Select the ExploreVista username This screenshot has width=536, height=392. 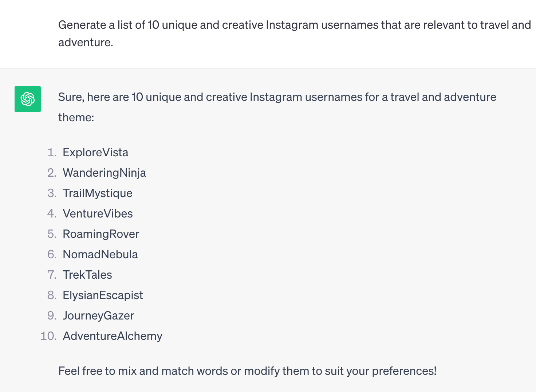point(95,153)
